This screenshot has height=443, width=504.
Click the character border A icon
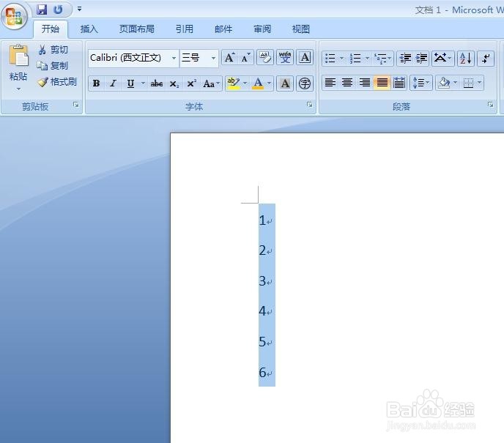(x=305, y=58)
